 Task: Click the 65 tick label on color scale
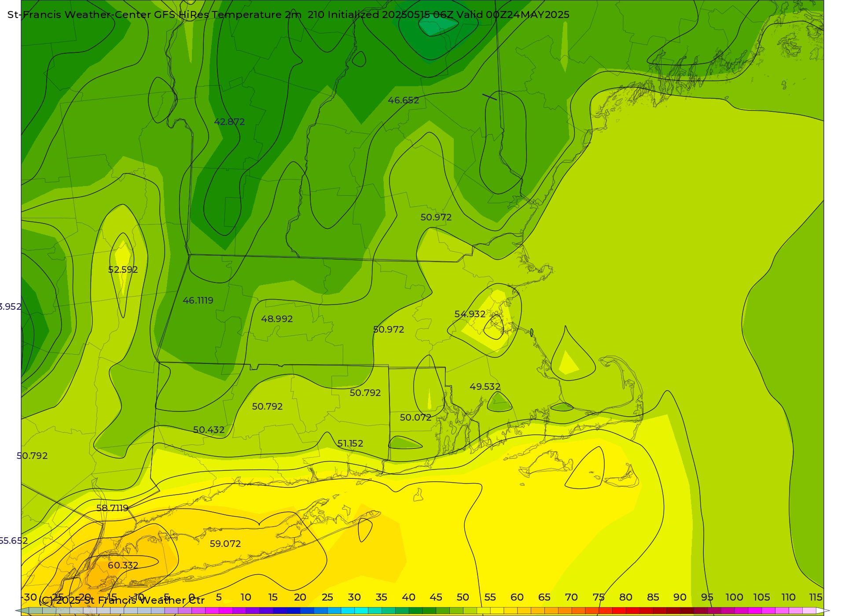(x=544, y=598)
